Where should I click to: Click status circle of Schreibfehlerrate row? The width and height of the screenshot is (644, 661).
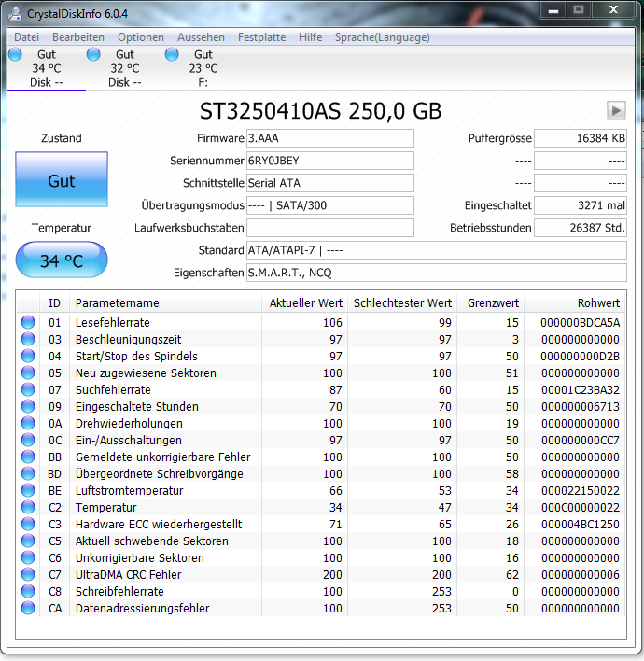(28, 591)
